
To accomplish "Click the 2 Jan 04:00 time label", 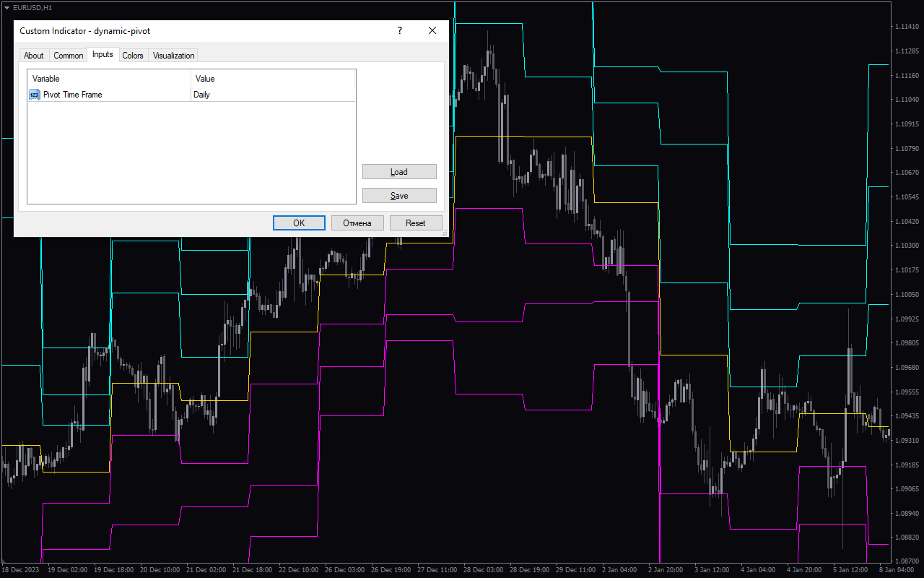I will coord(620,570).
